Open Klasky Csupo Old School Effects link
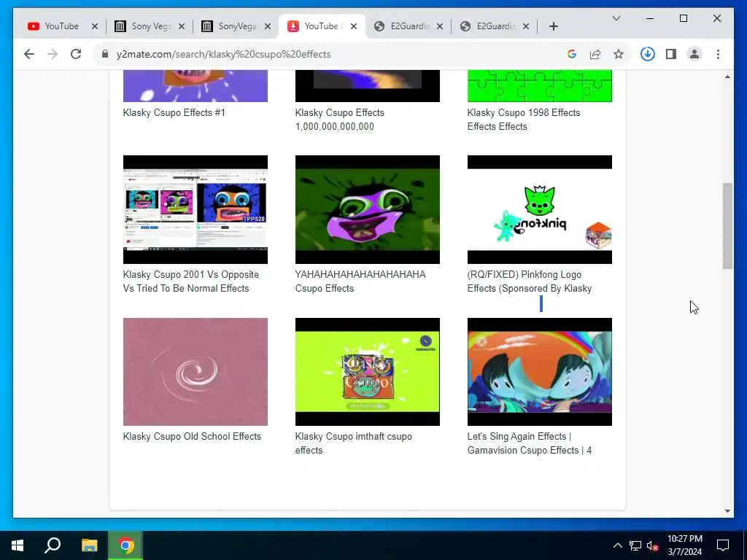Viewport: 747px width, 560px height. (192, 437)
